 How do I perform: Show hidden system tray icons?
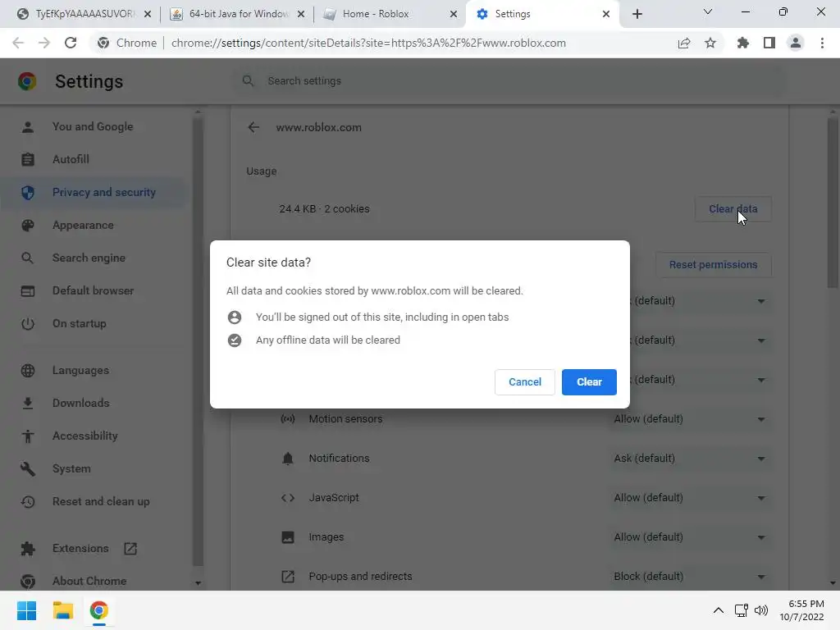pos(719,610)
